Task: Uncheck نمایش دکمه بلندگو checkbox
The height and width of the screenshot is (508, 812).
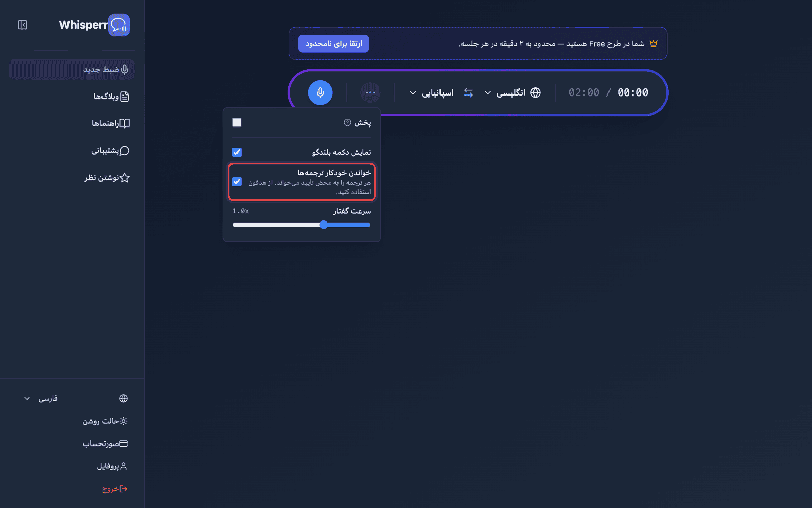Action: [x=237, y=152]
